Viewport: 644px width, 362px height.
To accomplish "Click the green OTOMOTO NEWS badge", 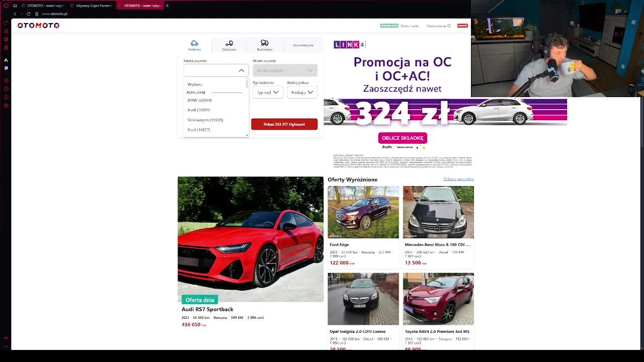I will 389,26.
